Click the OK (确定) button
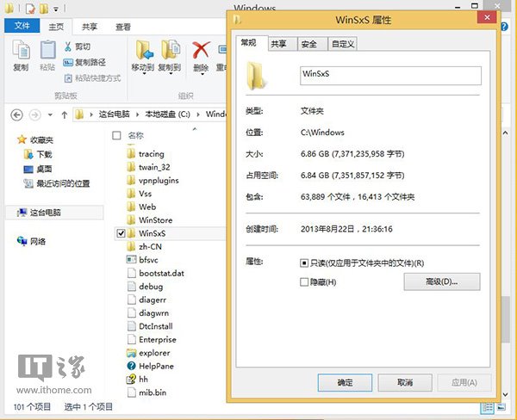 pos(345,382)
